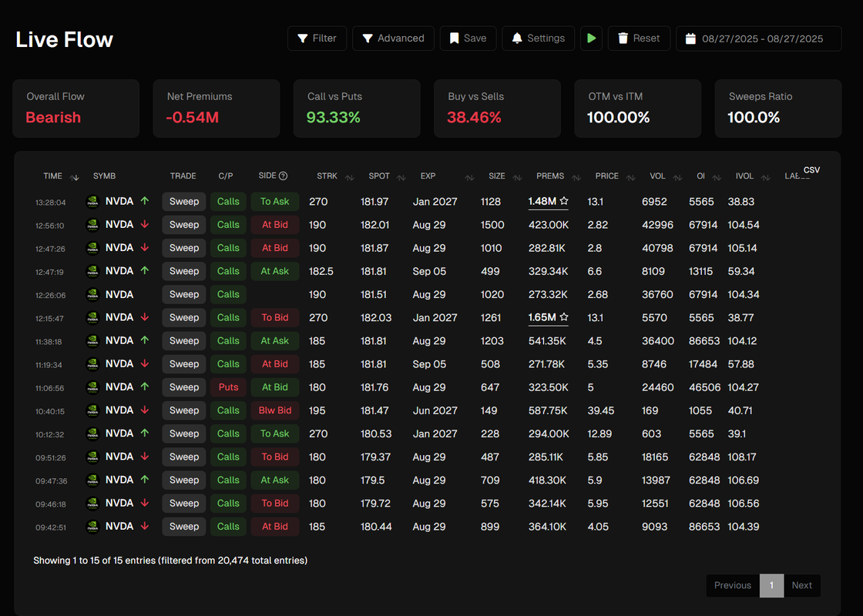The image size is (863, 616).
Task: Click the OTM vs ITM 100.00% value
Action: click(619, 117)
